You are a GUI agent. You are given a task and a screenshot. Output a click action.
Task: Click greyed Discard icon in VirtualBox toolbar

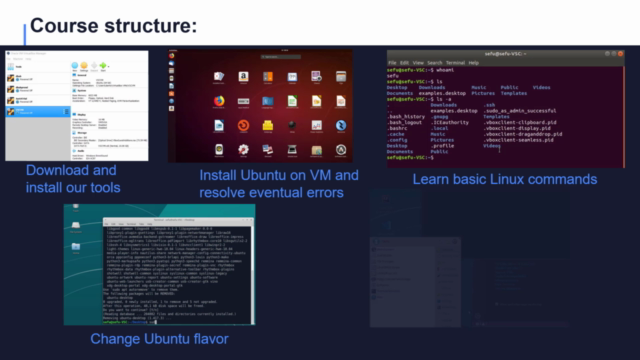coord(94,65)
